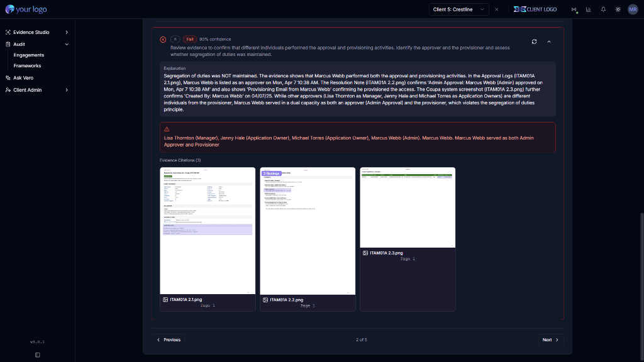
Task: Open ITAM01A 2.3.png evidence thumbnail
Action: (408, 207)
